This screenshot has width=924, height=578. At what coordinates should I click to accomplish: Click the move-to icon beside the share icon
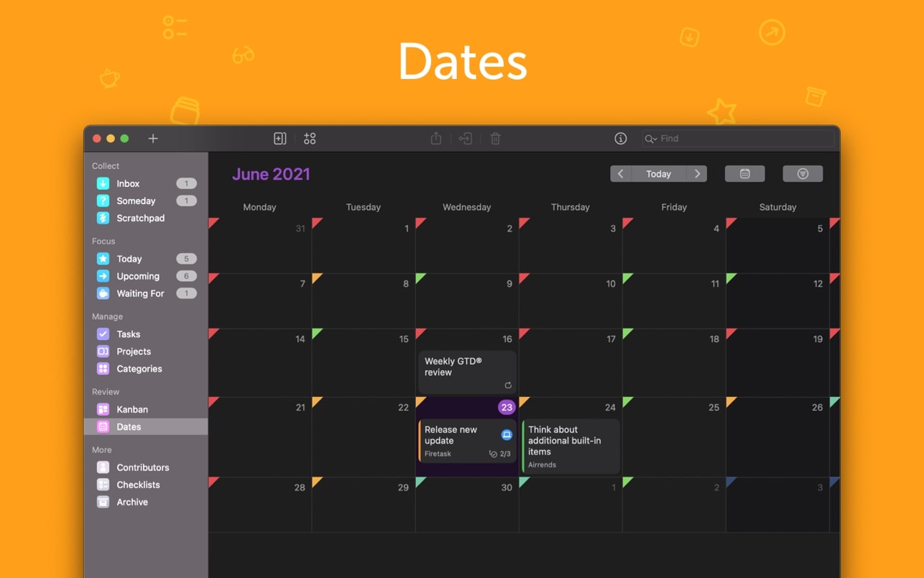click(x=466, y=139)
